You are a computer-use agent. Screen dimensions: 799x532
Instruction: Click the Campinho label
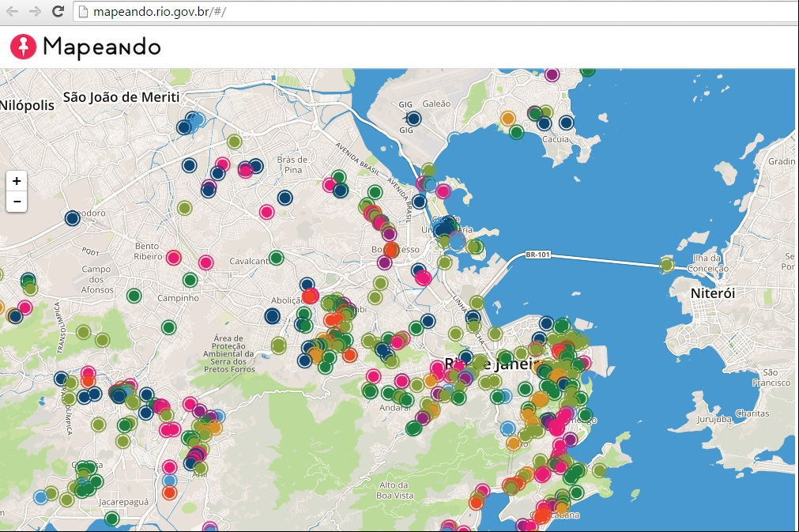pyautogui.click(x=178, y=298)
